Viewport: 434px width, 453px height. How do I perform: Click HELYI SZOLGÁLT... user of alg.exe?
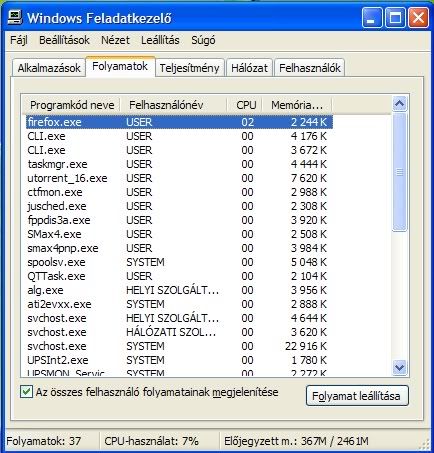click(x=172, y=290)
